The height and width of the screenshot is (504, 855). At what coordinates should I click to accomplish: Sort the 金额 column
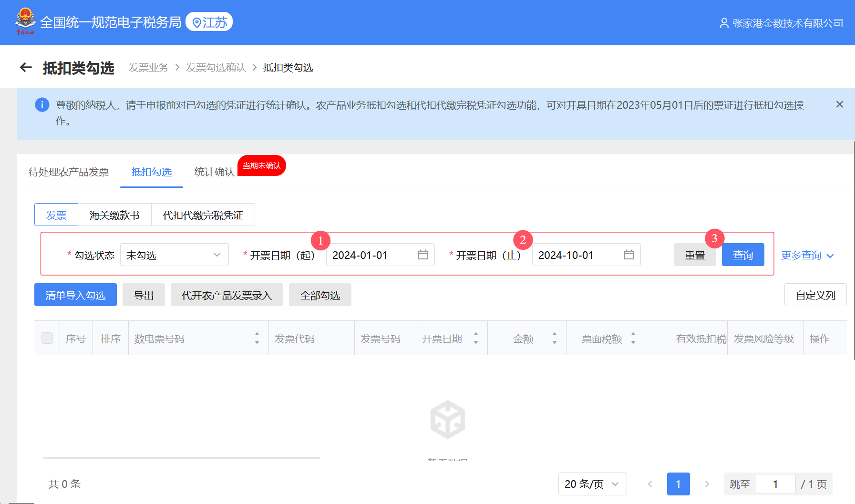(x=555, y=338)
